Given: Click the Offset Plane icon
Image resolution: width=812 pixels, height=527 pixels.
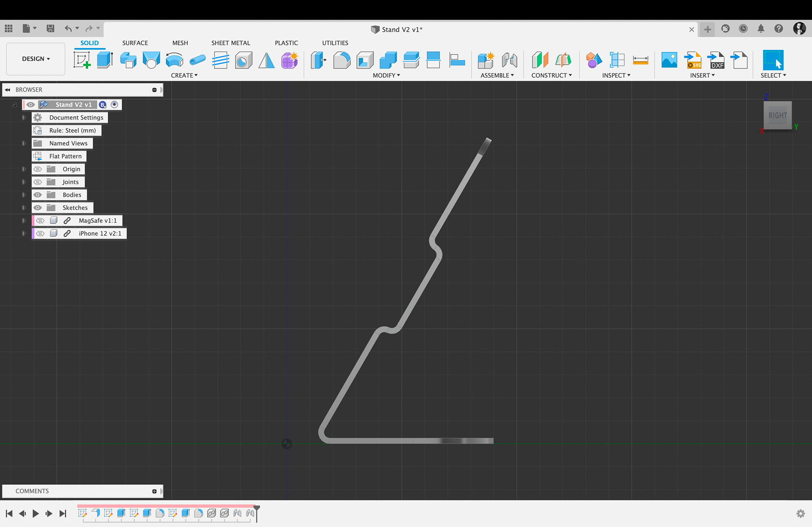Looking at the screenshot, I should coord(540,60).
